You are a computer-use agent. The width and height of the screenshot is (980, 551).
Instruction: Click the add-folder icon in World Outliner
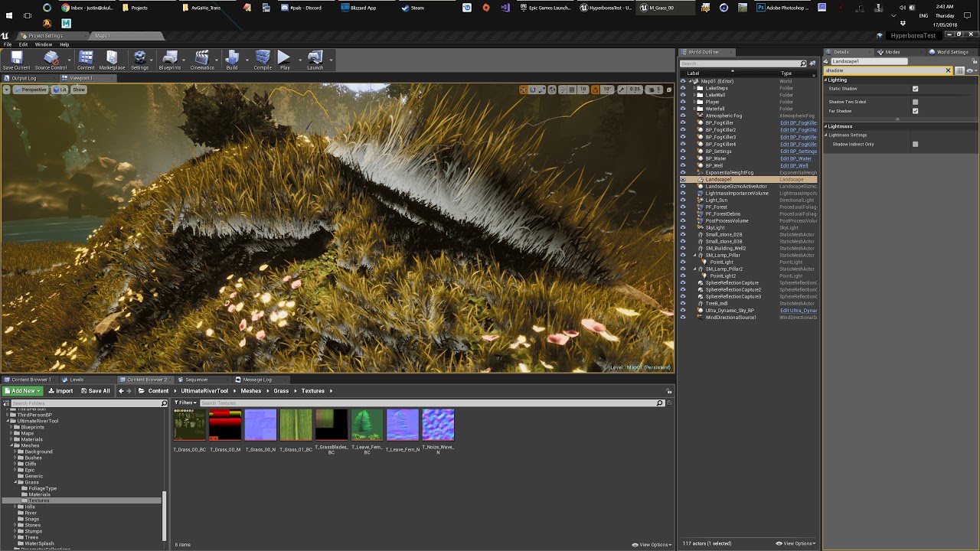(812, 64)
